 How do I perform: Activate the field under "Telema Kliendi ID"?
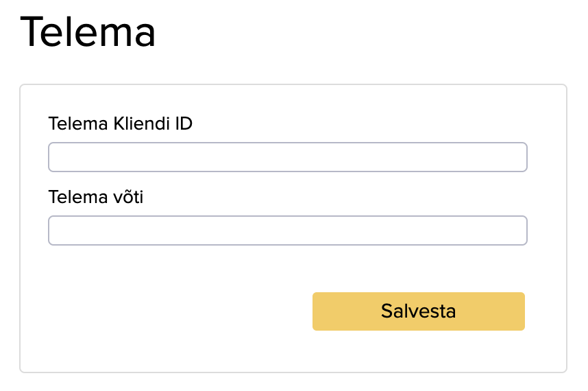click(x=287, y=157)
